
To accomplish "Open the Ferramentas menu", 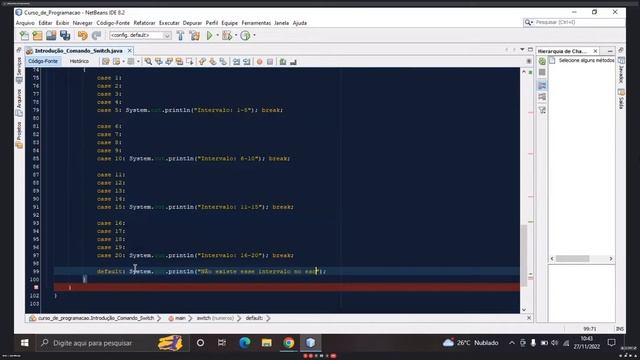I will [x=256, y=23].
